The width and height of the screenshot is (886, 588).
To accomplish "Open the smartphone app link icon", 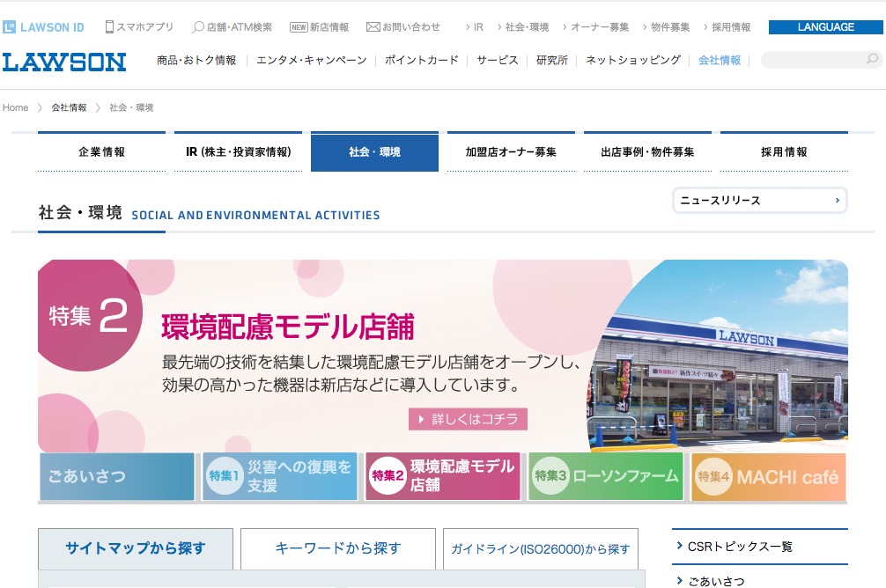I will (x=110, y=27).
